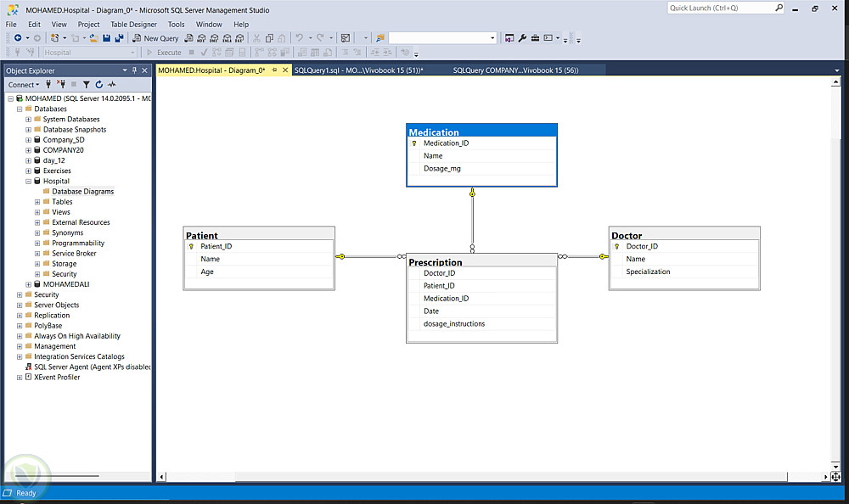
Task: Select the Medication table header
Action: (481, 132)
